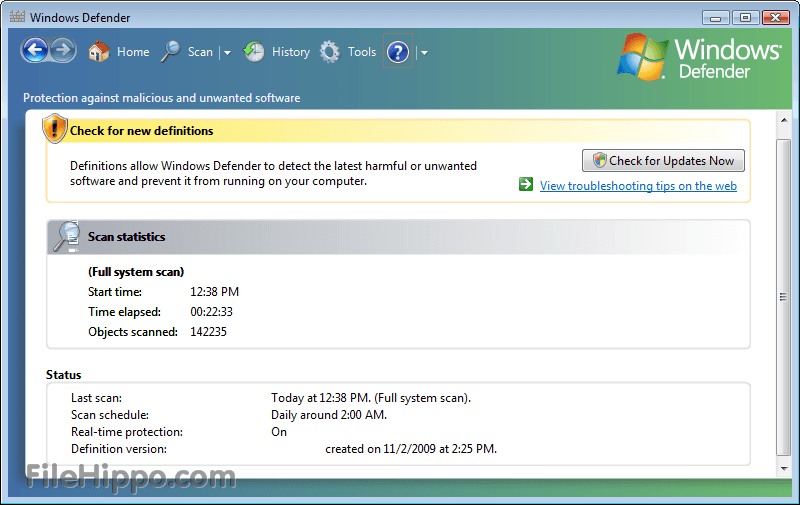The image size is (800, 505).
Task: Click 'Today at 12:38 PM. (Full system scan).'
Action: [371, 398]
